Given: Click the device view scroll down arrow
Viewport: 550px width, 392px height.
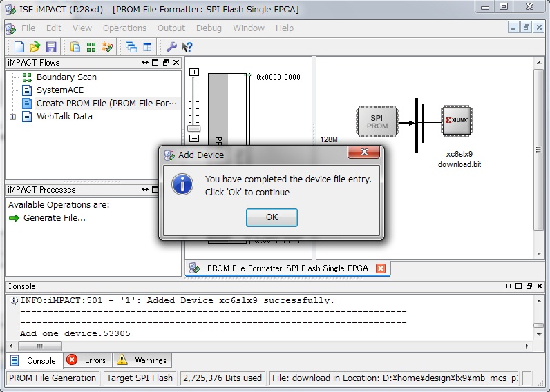Looking at the screenshot, I should coord(539,254).
